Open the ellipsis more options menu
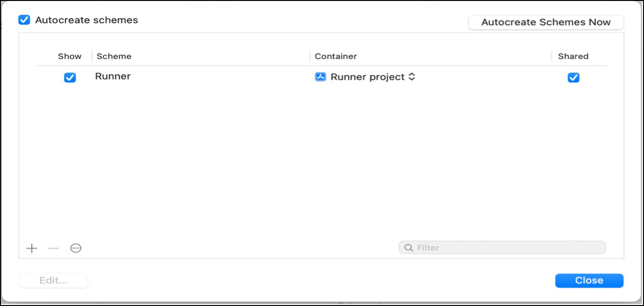Image resolution: width=644 pixels, height=306 pixels. 76,248
